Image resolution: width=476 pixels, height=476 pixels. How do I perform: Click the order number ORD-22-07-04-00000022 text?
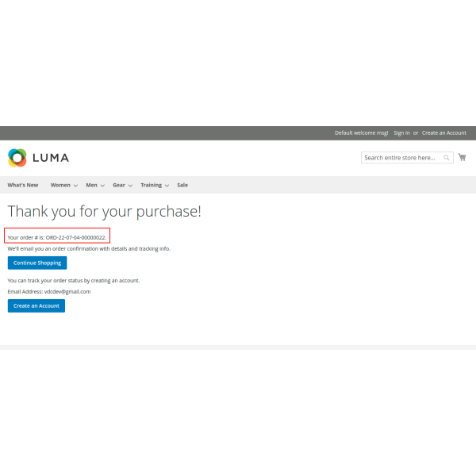[x=76, y=237]
